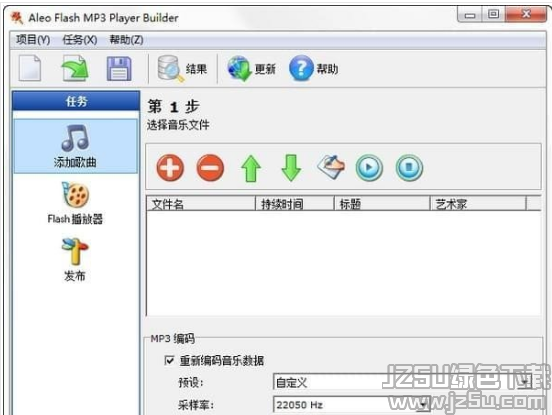Open the 采样率 22050 Hz dropdown
The image size is (552, 415).
352,404
